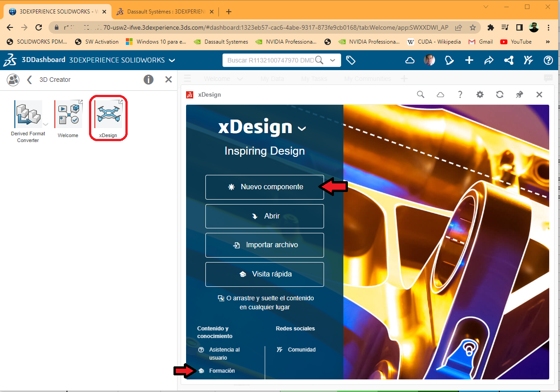Image resolution: width=560 pixels, height=392 pixels.
Task: Close the 3D Creator apps panel
Action: (x=169, y=80)
